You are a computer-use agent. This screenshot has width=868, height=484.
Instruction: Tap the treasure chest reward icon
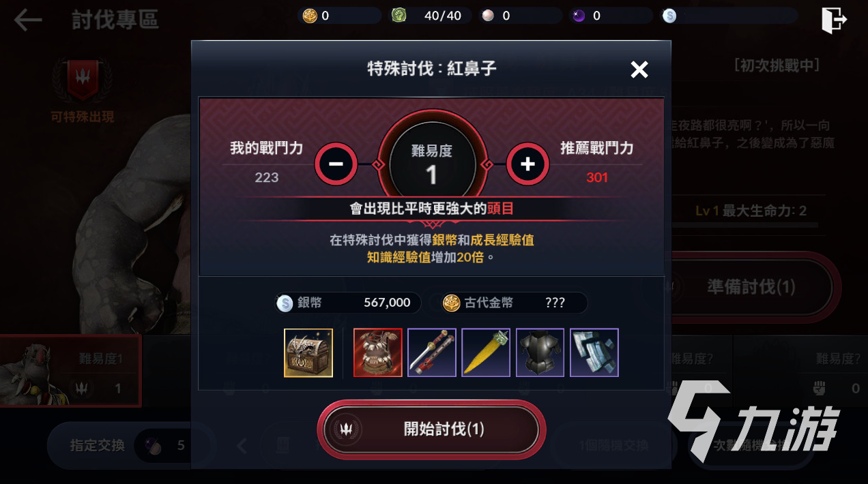click(308, 352)
